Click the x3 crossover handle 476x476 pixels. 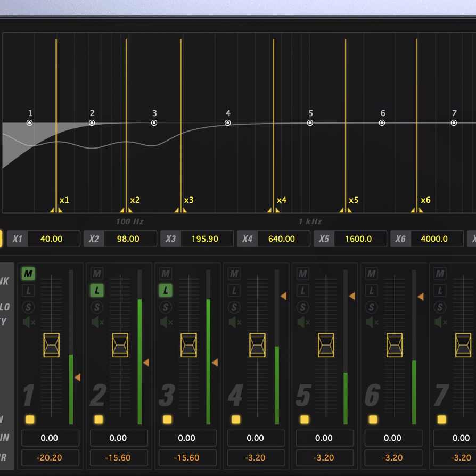(180, 210)
